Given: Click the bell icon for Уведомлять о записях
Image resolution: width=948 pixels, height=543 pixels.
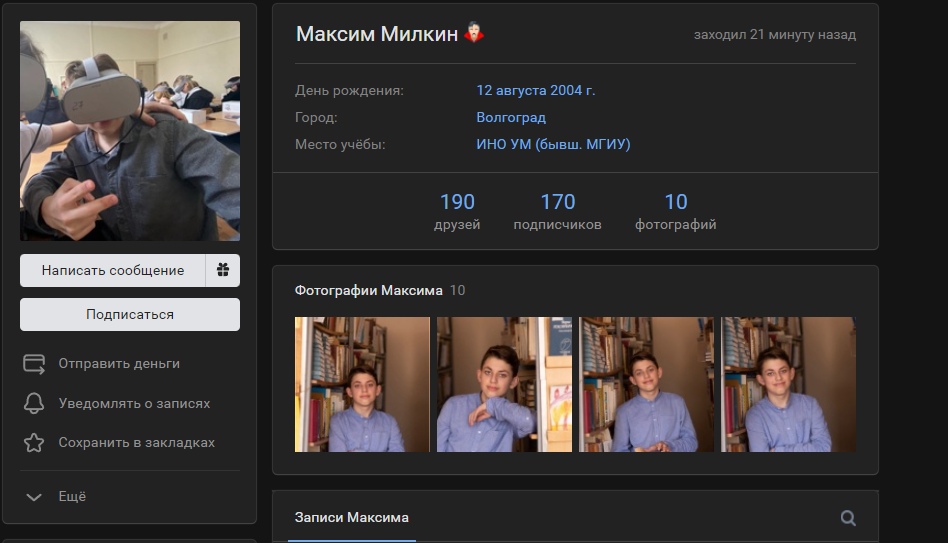Looking at the screenshot, I should (x=34, y=404).
